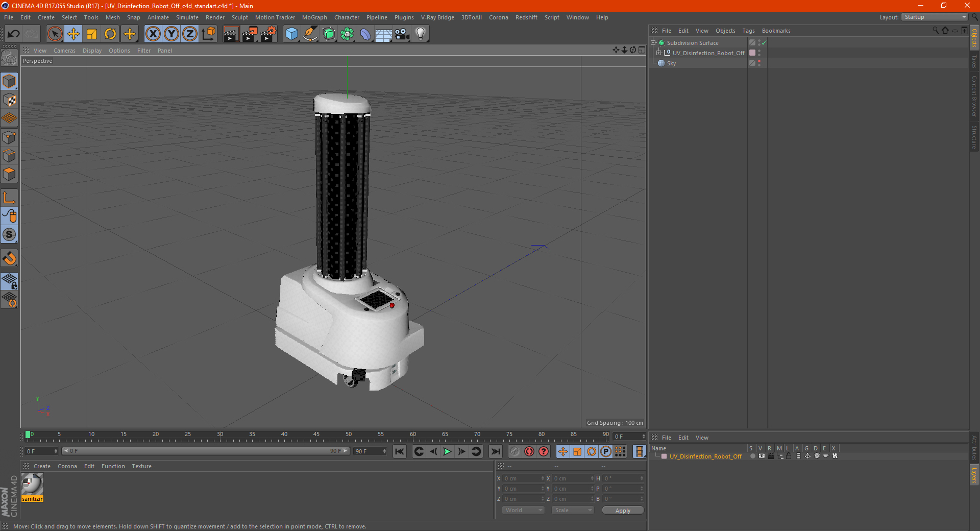980x531 pixels.
Task: Play animation forward button
Action: (x=447, y=451)
